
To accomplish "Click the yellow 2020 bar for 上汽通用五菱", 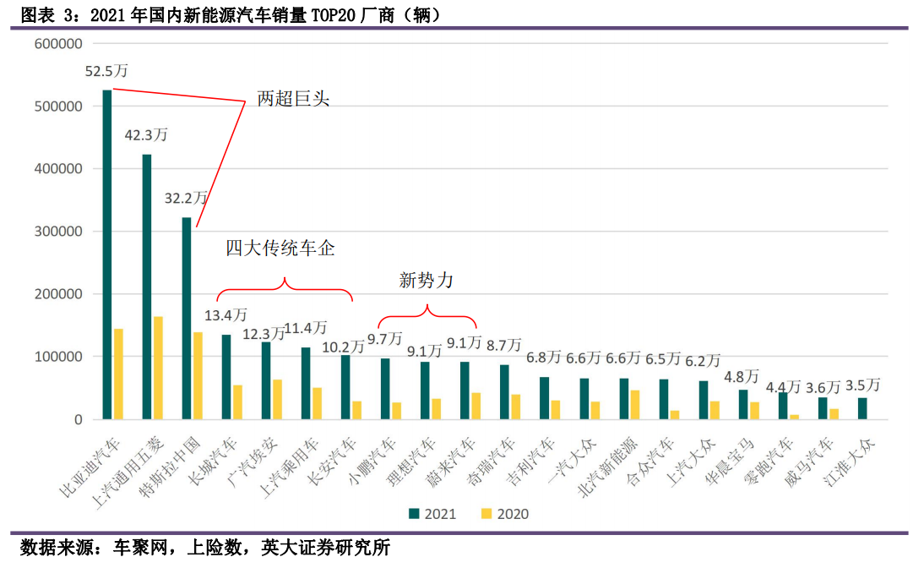I will [x=158, y=368].
